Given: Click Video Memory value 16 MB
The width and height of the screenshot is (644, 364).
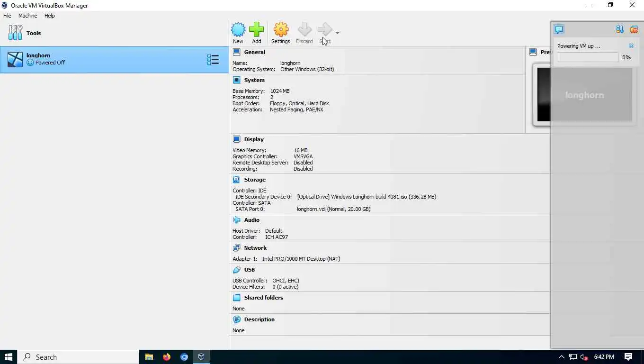Looking at the screenshot, I should click(301, 150).
